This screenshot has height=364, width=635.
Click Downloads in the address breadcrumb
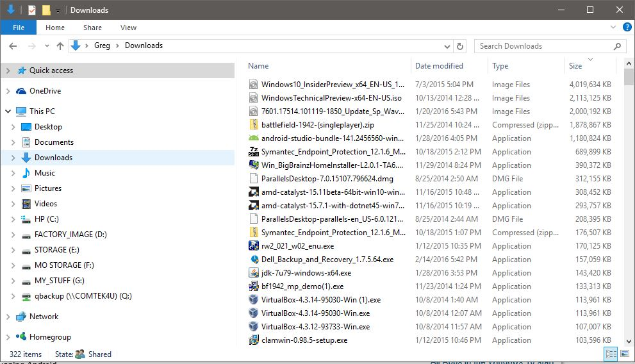pyautogui.click(x=144, y=45)
